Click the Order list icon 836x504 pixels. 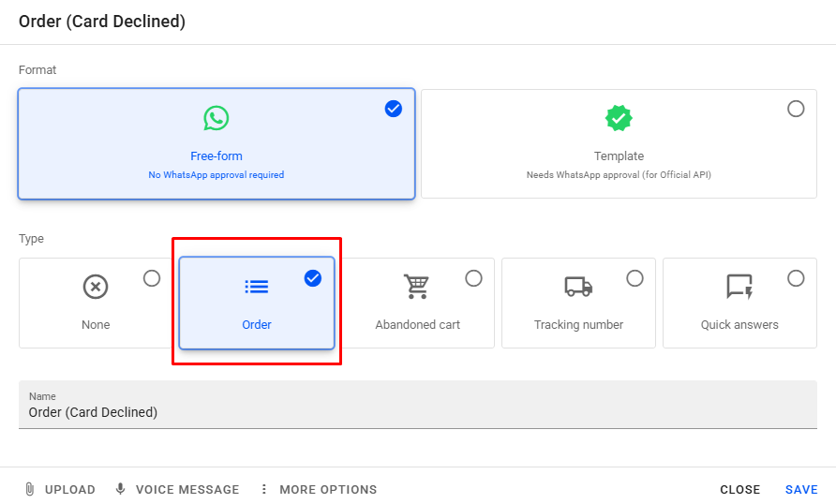tap(257, 287)
